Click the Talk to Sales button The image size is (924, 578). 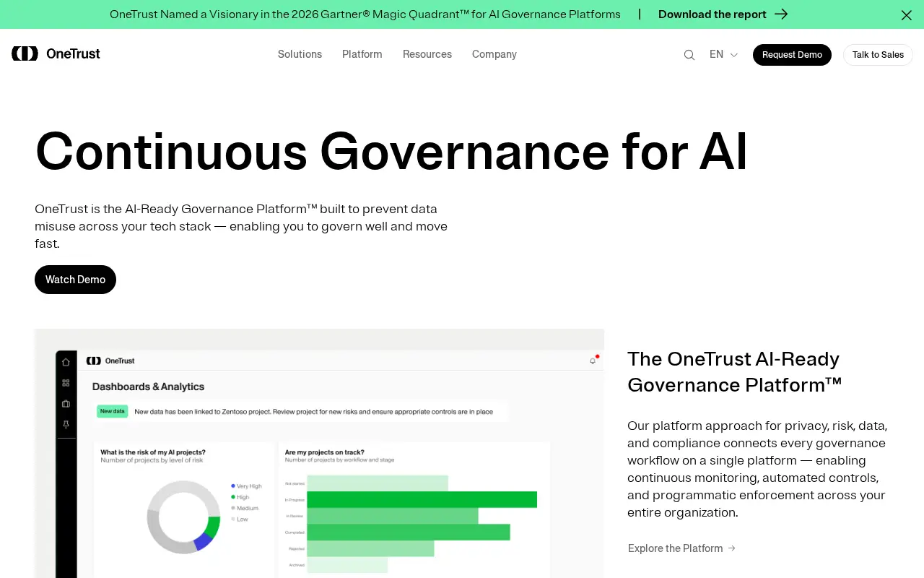click(878, 55)
